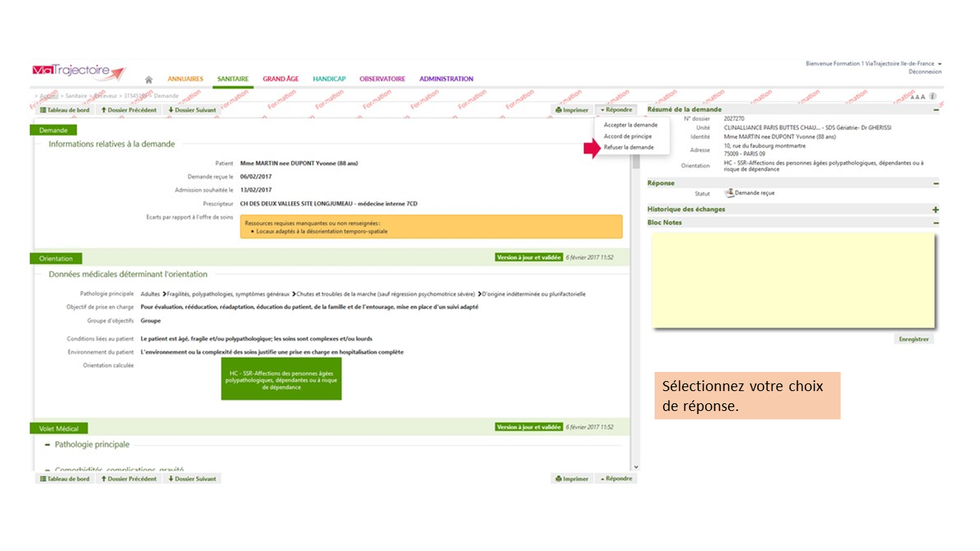Select Refuser la demande menu option

click(x=629, y=147)
